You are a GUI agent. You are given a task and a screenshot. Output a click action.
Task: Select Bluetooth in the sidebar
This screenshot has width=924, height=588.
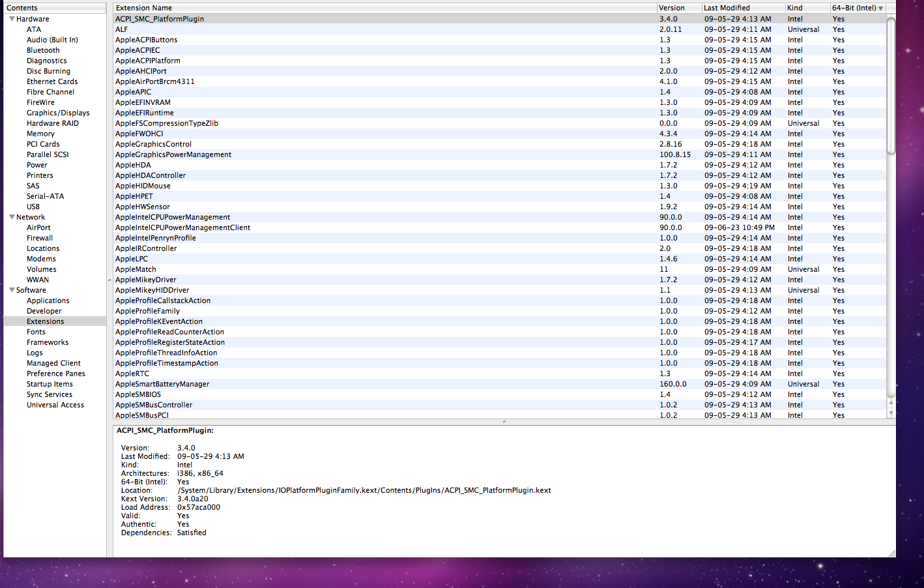click(x=43, y=50)
